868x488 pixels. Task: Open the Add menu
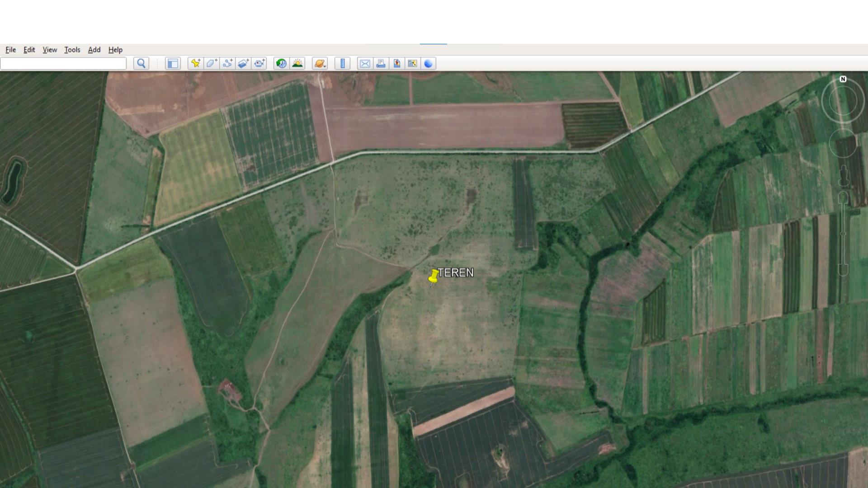click(94, 50)
